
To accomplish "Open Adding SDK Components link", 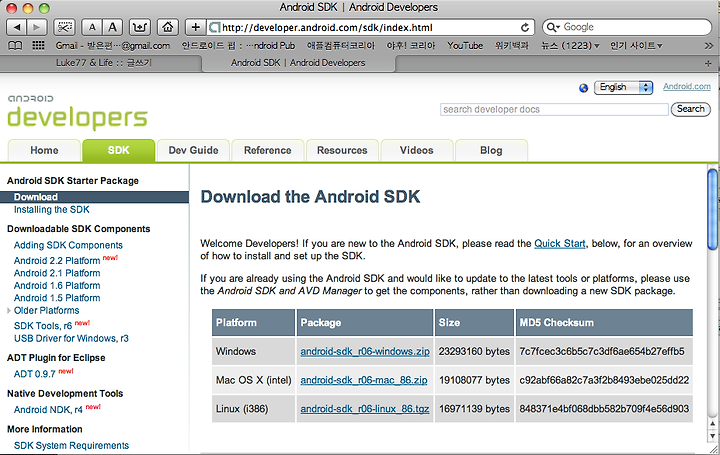I will coord(68,245).
